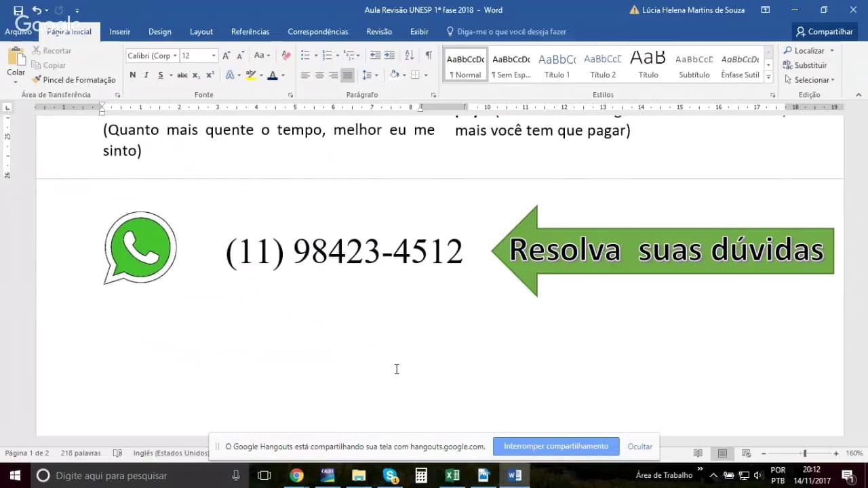
Task: Click the Pincel de Formatação button
Action: tap(74, 80)
